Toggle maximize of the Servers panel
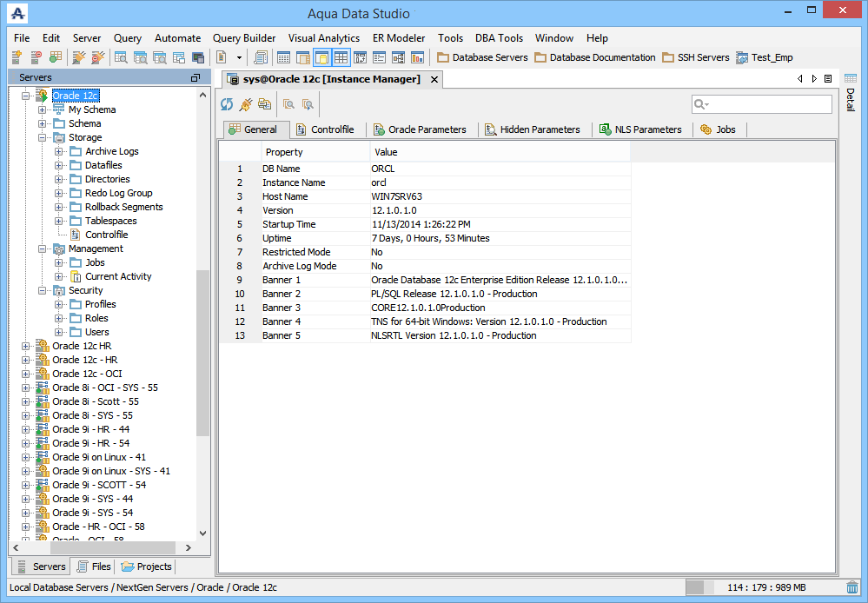 195,78
